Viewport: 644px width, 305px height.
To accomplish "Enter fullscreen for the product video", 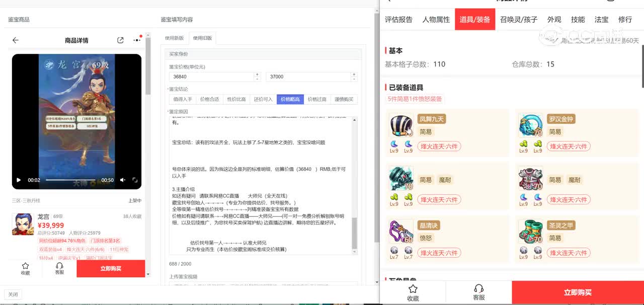I will [135, 180].
